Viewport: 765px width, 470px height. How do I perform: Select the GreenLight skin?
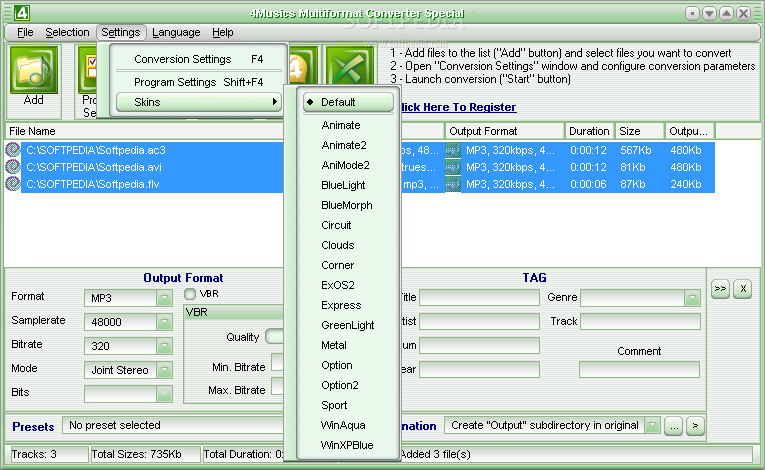click(x=348, y=325)
